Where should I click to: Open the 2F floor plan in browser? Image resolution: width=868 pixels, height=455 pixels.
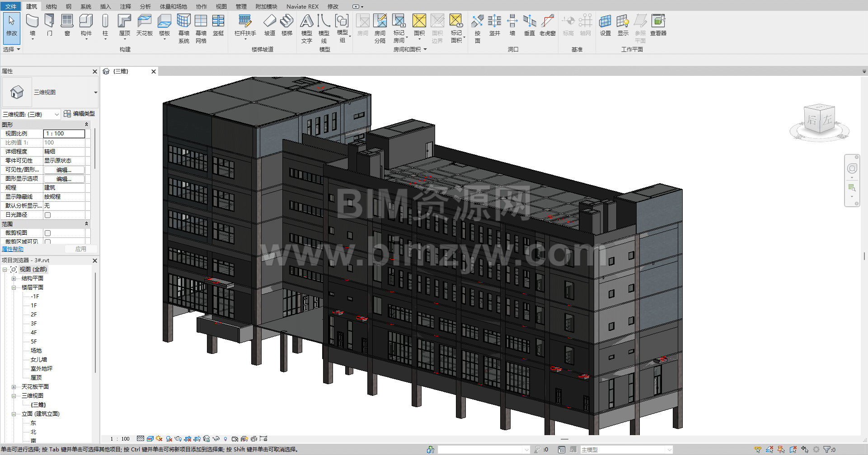(x=34, y=315)
